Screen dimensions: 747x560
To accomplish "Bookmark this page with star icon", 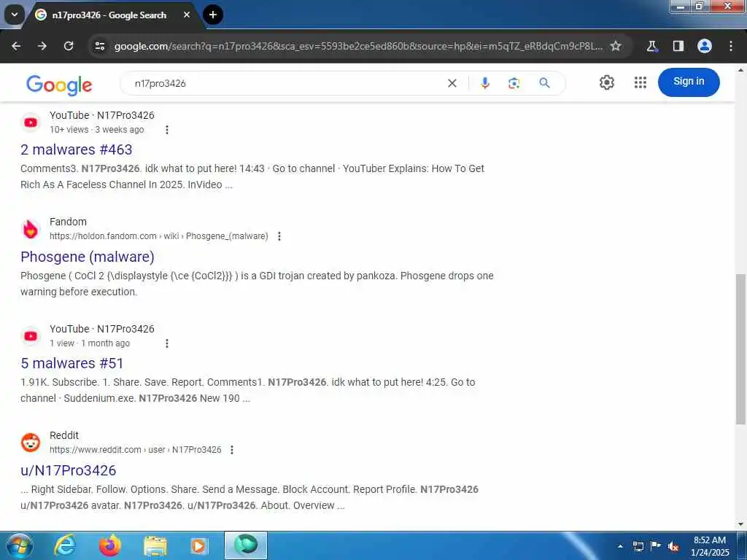I will (x=616, y=46).
